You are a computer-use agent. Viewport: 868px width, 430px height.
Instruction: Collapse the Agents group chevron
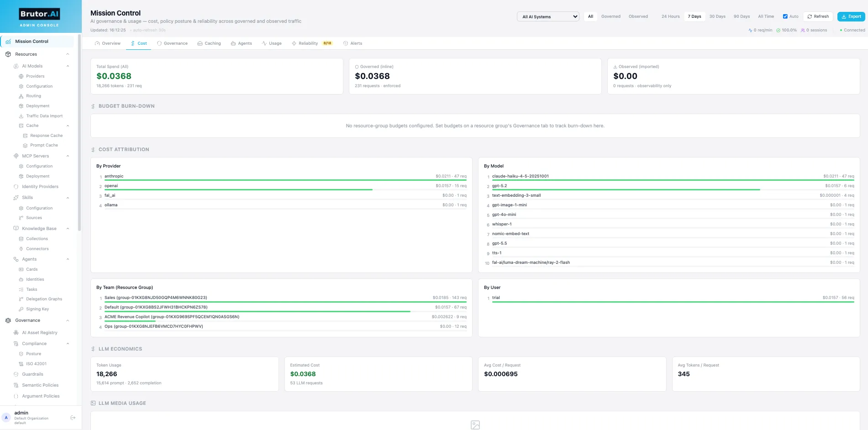pos(68,259)
